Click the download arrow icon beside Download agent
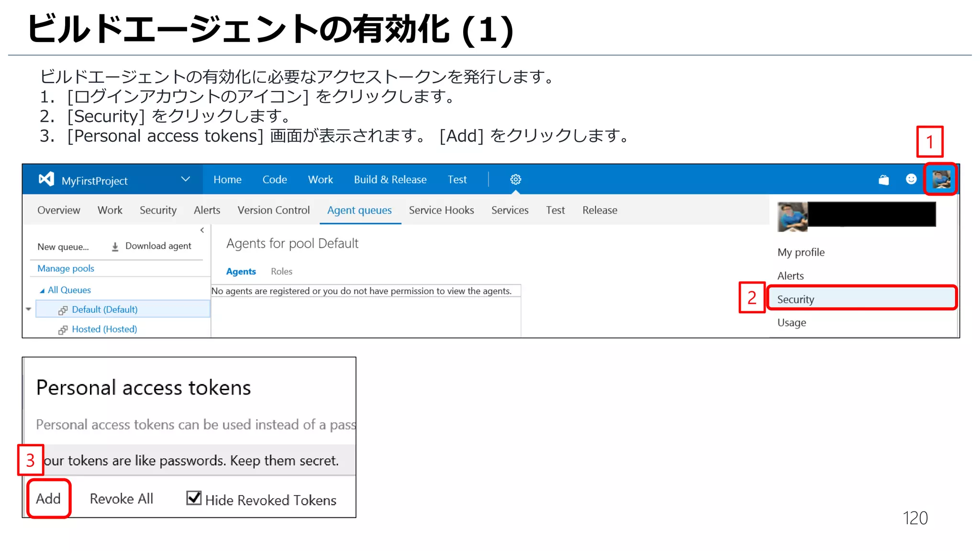Image resolution: width=980 pixels, height=551 pixels. click(x=115, y=247)
